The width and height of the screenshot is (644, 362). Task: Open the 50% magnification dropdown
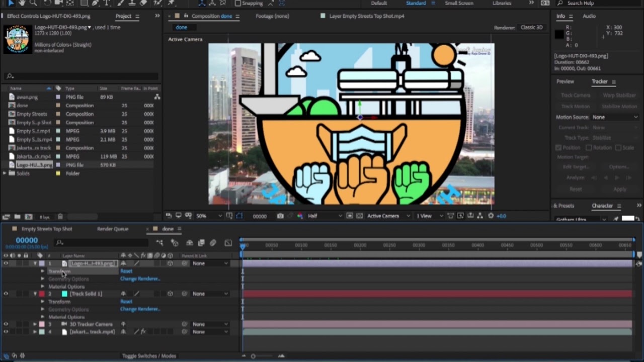pos(208,216)
